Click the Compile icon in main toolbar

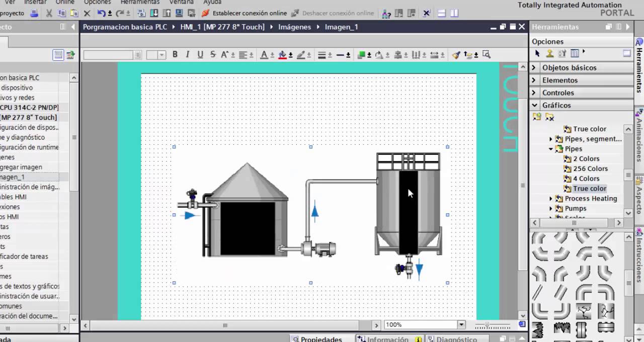click(x=141, y=13)
